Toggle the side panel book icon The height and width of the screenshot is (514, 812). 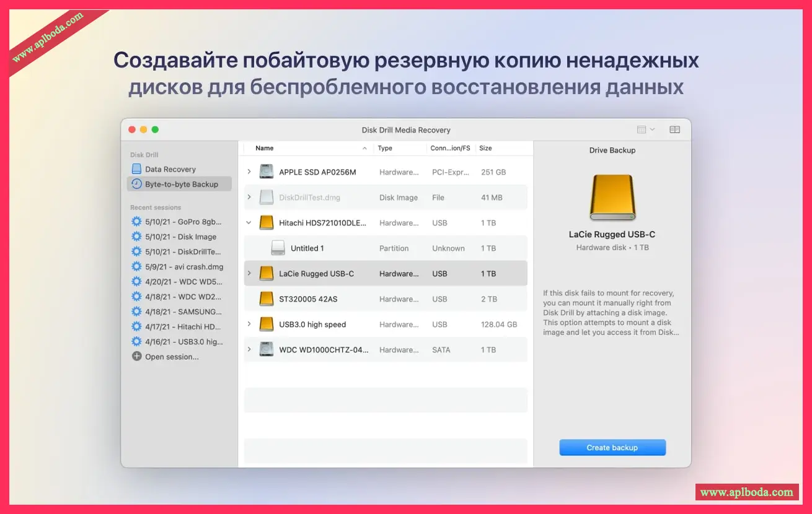[675, 129]
